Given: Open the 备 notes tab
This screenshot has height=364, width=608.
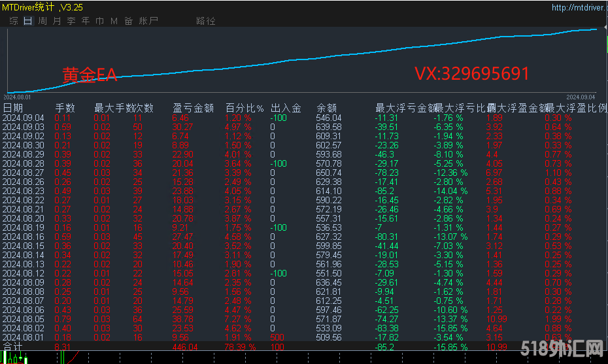Looking at the screenshot, I should tap(129, 21).
